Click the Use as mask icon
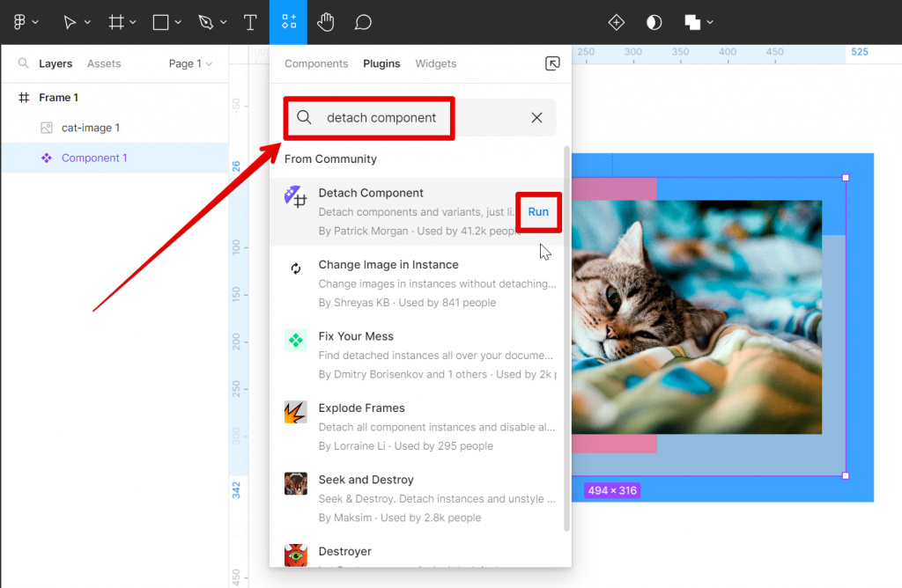Screen dimensions: 902x588 click(x=654, y=22)
